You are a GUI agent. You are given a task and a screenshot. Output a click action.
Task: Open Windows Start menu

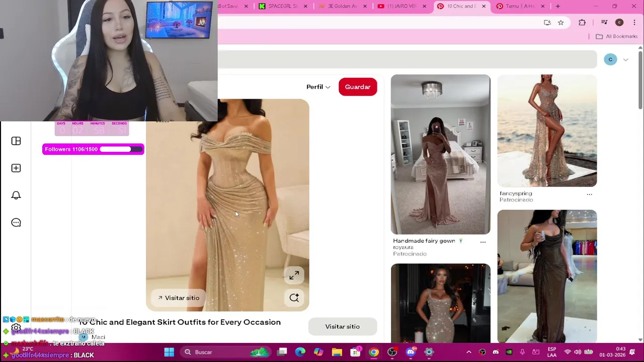coord(169,352)
